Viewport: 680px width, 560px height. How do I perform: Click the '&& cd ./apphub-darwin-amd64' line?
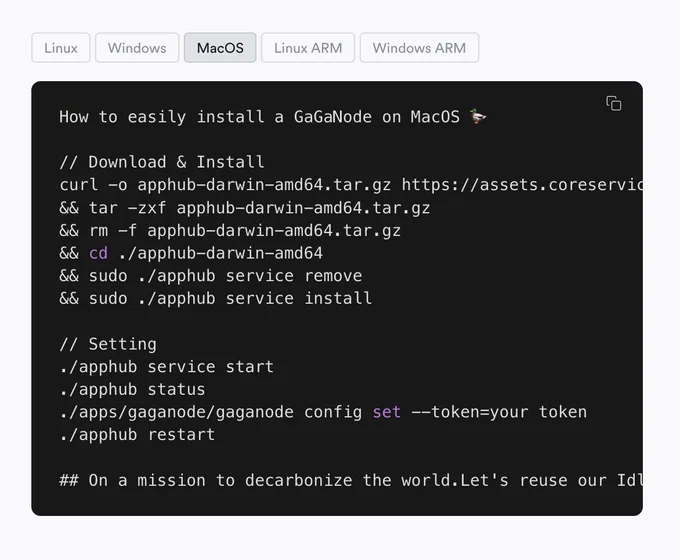(x=191, y=253)
